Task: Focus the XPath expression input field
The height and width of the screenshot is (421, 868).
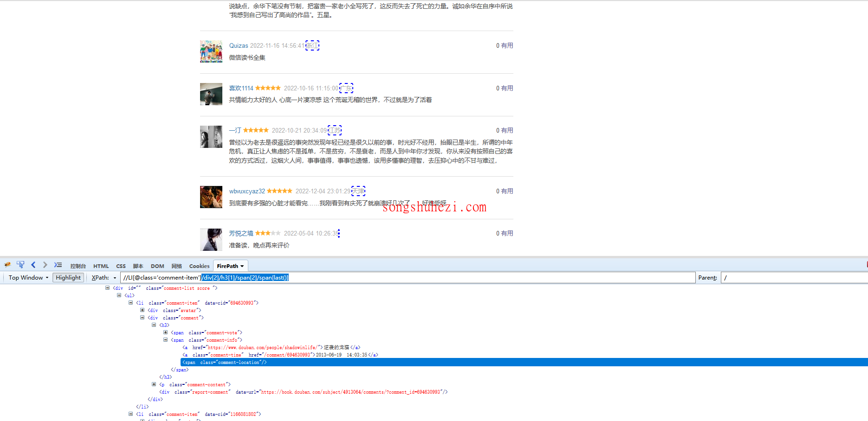Action: [x=408, y=278]
